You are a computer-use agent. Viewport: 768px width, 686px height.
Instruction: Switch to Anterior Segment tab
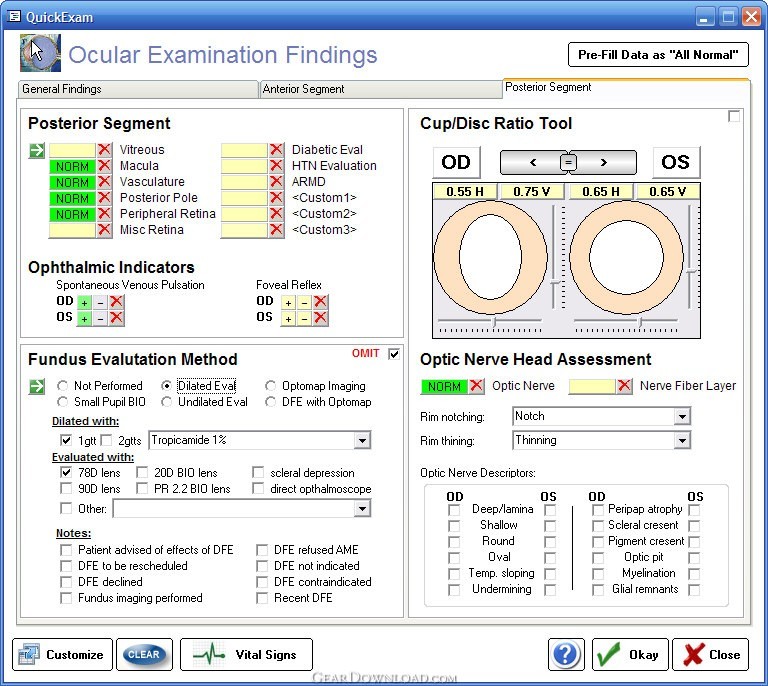click(x=381, y=89)
